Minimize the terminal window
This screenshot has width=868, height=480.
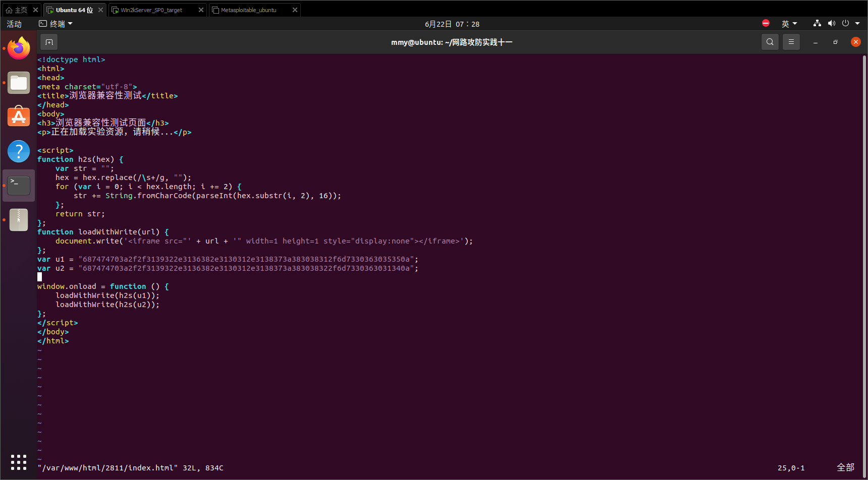click(816, 42)
